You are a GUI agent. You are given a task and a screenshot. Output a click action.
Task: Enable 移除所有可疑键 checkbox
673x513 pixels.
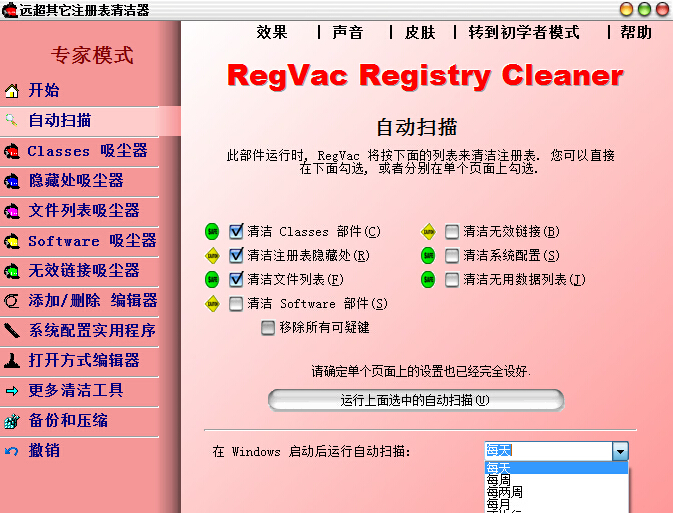(x=268, y=328)
